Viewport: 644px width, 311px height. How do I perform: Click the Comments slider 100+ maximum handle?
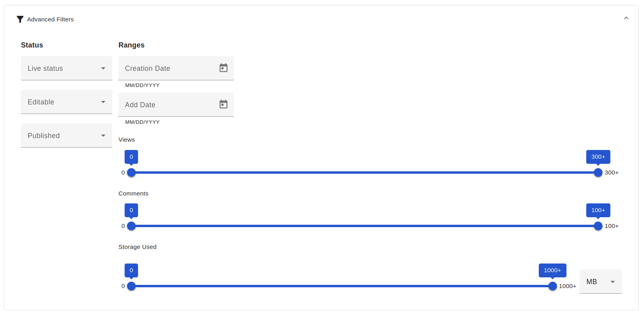[x=598, y=226]
